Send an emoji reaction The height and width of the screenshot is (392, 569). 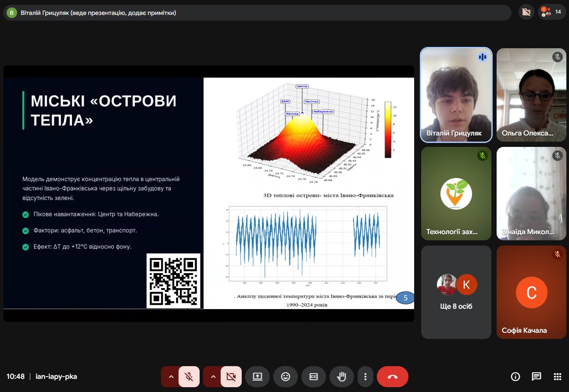coord(286,377)
